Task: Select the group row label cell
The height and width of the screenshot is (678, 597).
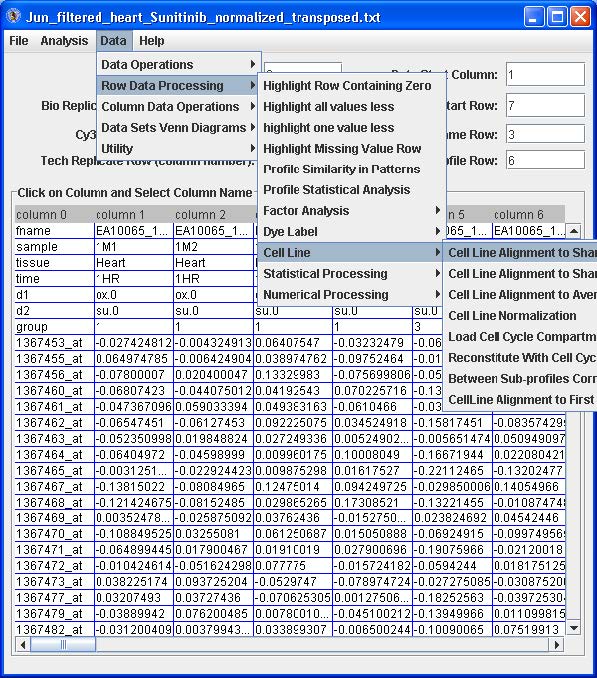Action: (x=54, y=327)
